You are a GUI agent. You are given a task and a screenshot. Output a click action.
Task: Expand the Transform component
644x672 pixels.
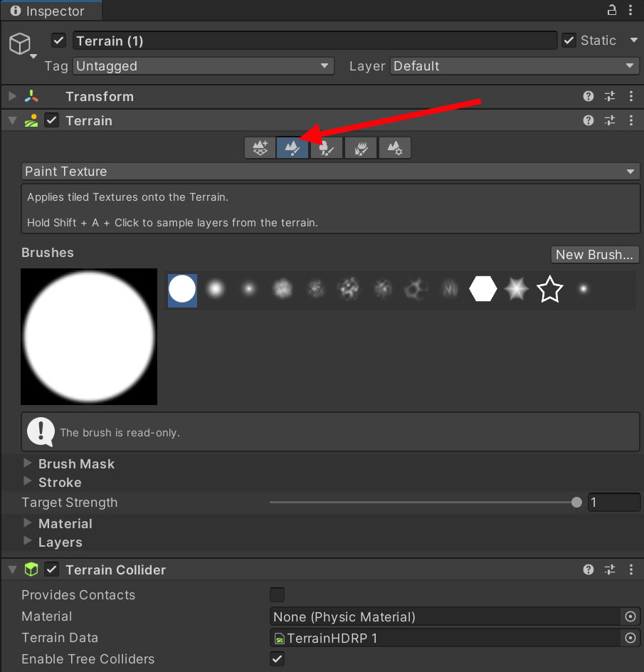click(x=12, y=96)
